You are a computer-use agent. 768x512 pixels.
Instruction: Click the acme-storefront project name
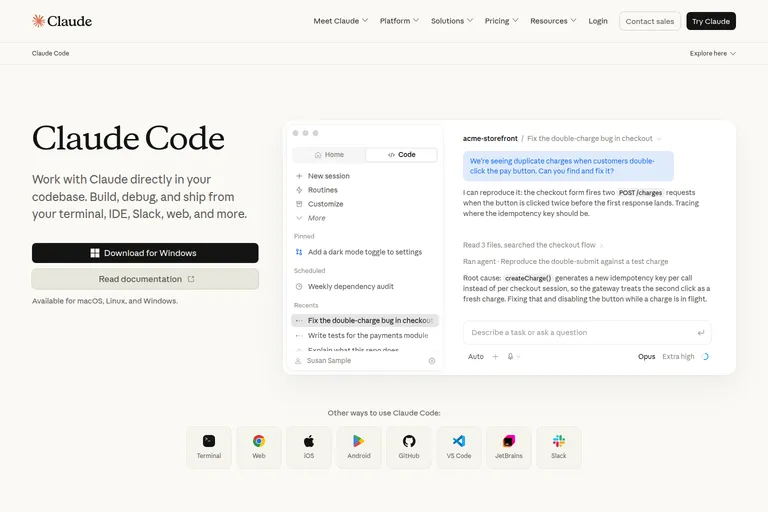[x=490, y=139]
